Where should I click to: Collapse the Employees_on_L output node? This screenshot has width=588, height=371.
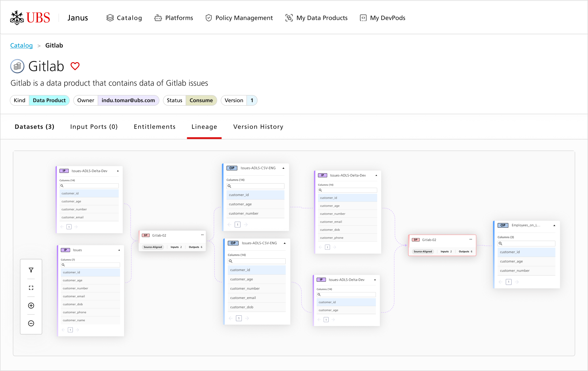point(555,225)
